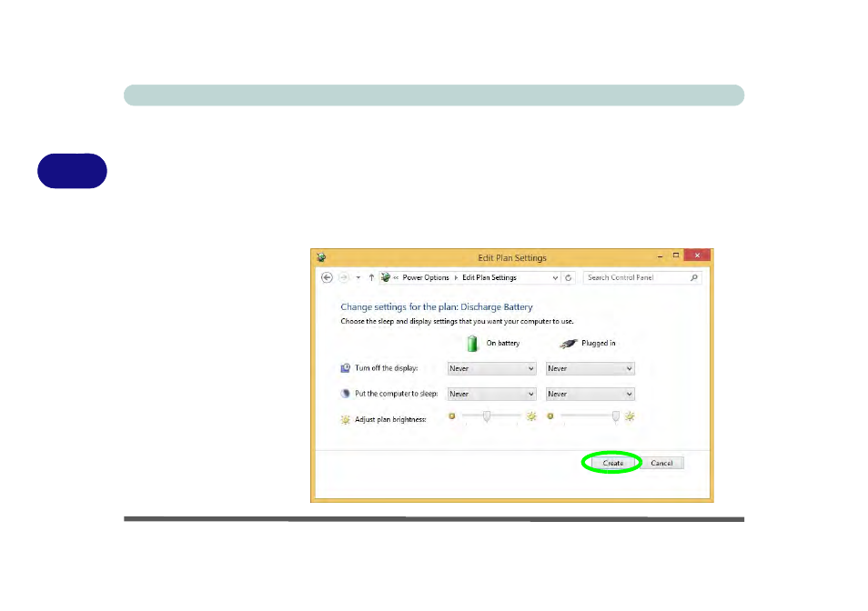
Task: Click dim brightness icon under Plugged in
Action: (550, 416)
